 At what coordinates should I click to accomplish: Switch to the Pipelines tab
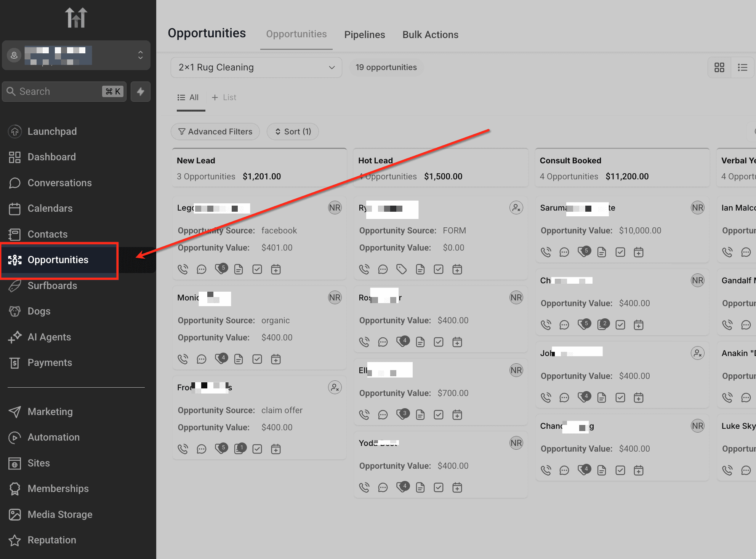[x=365, y=35]
